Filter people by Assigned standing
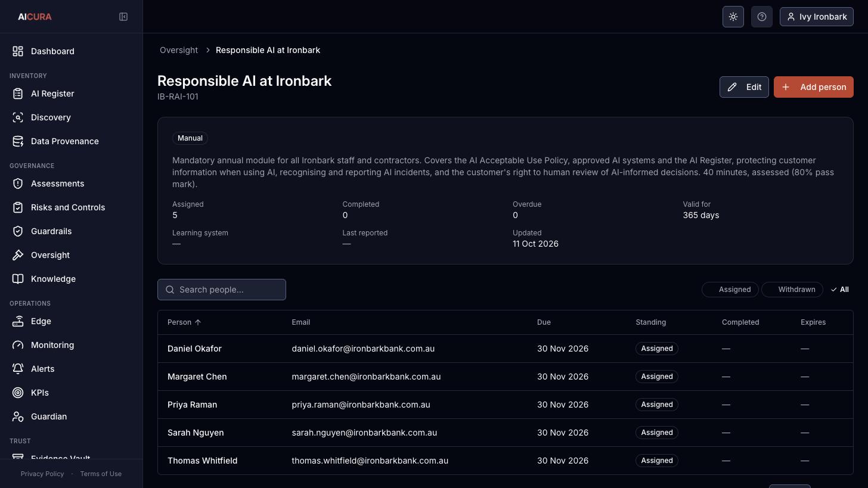The width and height of the screenshot is (868, 488). pyautogui.click(x=730, y=290)
